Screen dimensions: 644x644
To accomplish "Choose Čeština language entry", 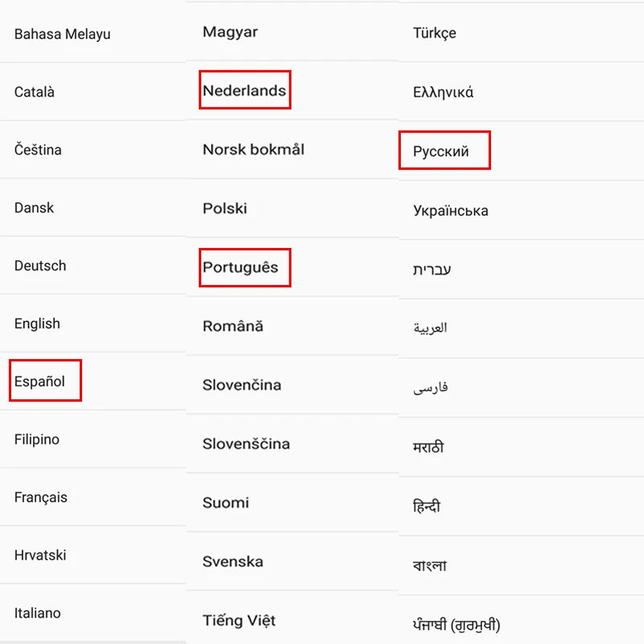I will [x=38, y=150].
